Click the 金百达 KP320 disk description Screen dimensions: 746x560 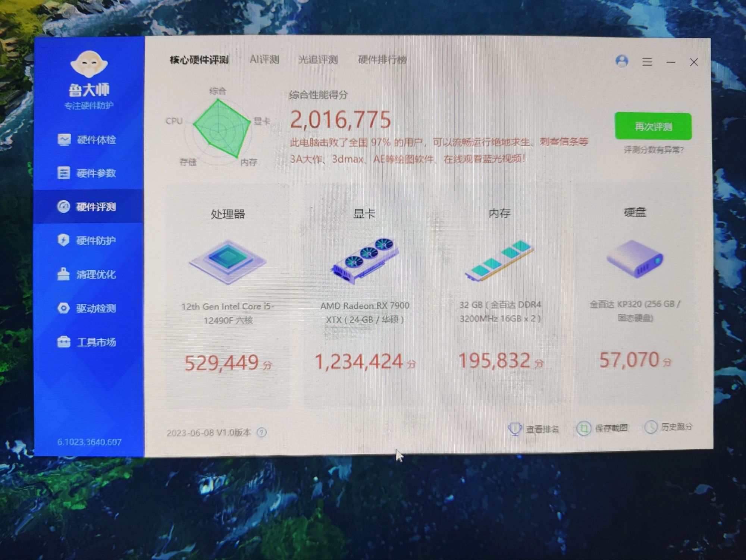(635, 311)
